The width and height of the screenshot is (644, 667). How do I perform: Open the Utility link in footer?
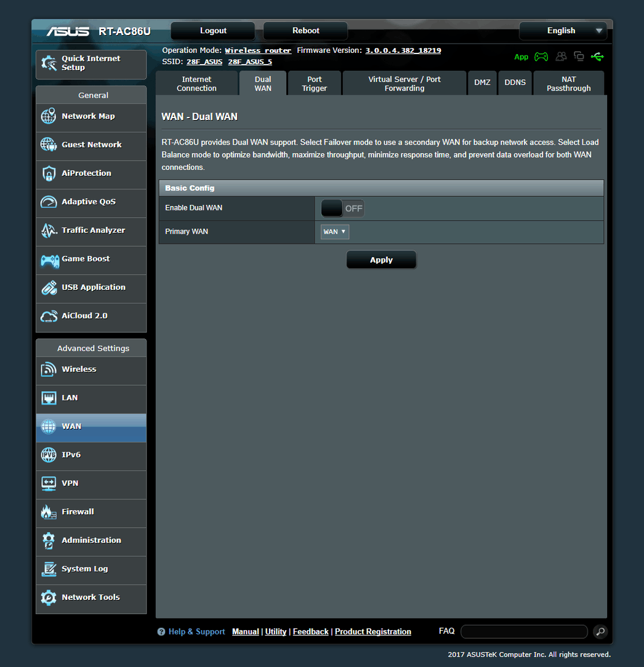276,632
